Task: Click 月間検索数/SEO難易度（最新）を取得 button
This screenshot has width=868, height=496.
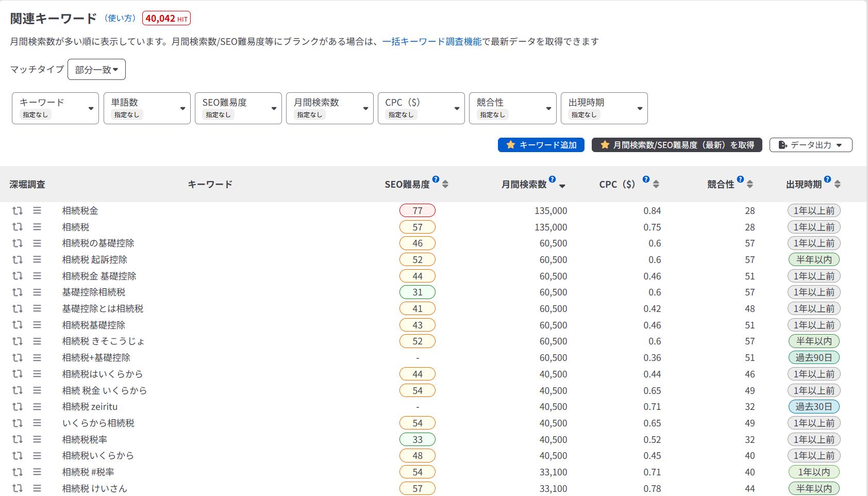Action: [x=676, y=145]
